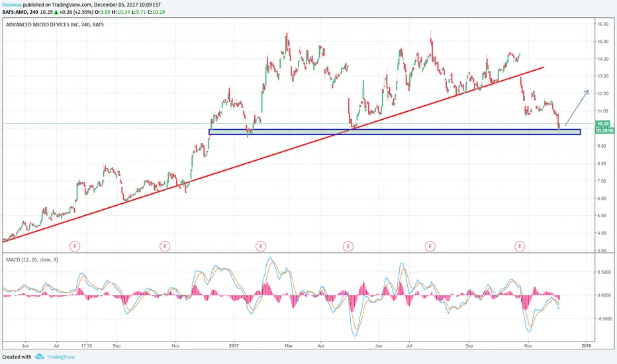Click the 14.00 price axis label
The image size is (617, 364).
(603, 59)
